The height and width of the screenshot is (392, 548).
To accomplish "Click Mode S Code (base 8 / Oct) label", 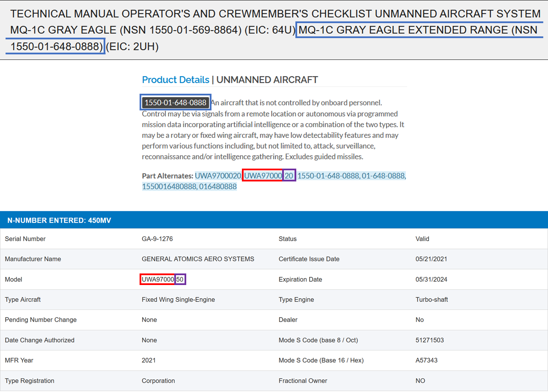I will [318, 340].
